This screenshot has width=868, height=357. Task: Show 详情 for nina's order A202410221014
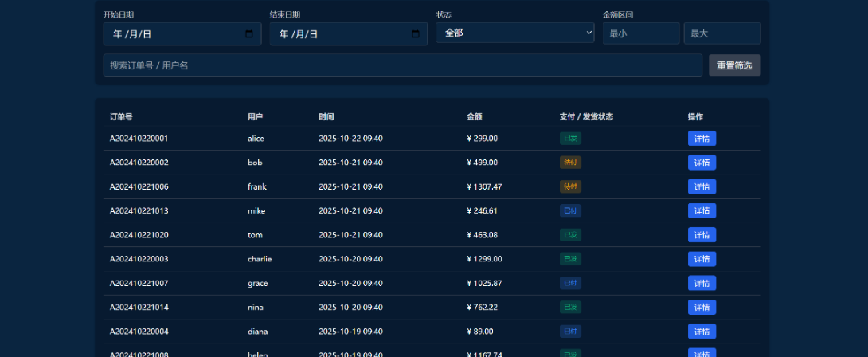tap(702, 308)
